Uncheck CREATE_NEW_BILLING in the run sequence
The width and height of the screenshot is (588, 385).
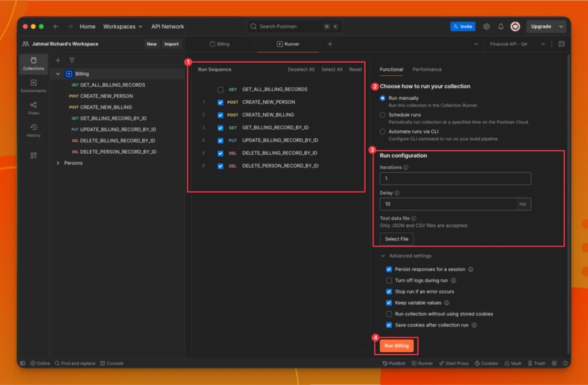click(x=220, y=115)
